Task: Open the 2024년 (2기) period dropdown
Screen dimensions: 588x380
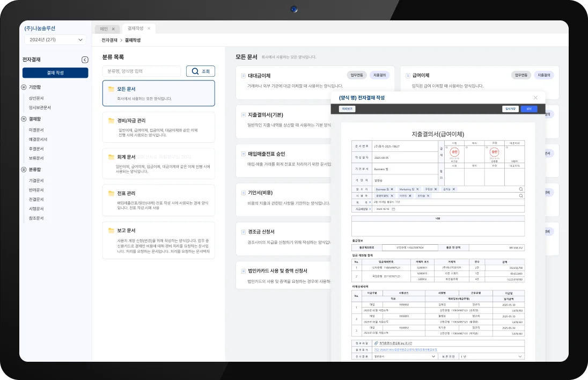Action: [x=55, y=40]
